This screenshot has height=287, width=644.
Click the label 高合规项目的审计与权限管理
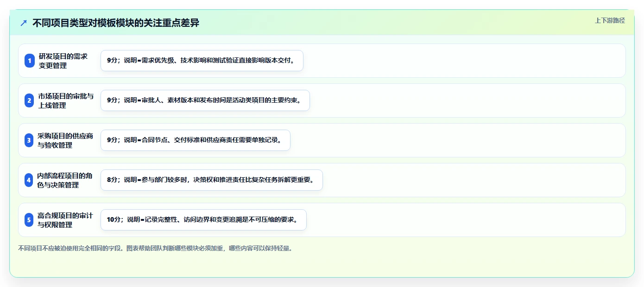tap(65, 220)
